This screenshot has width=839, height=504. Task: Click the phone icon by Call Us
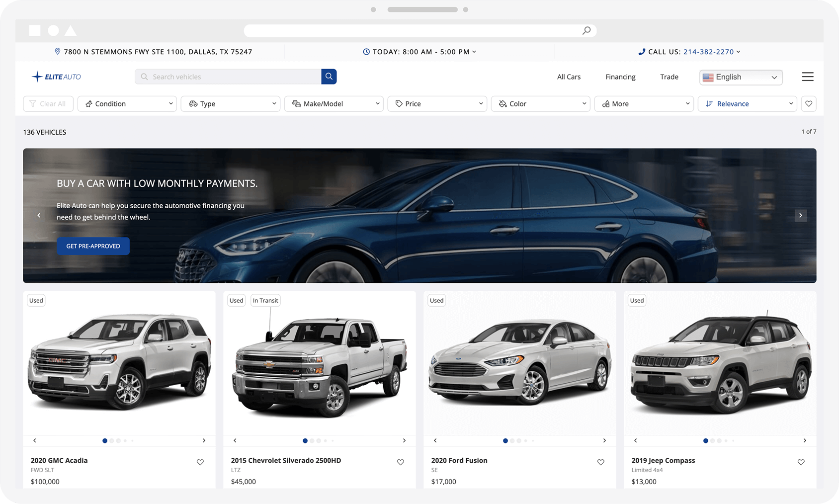tap(642, 52)
